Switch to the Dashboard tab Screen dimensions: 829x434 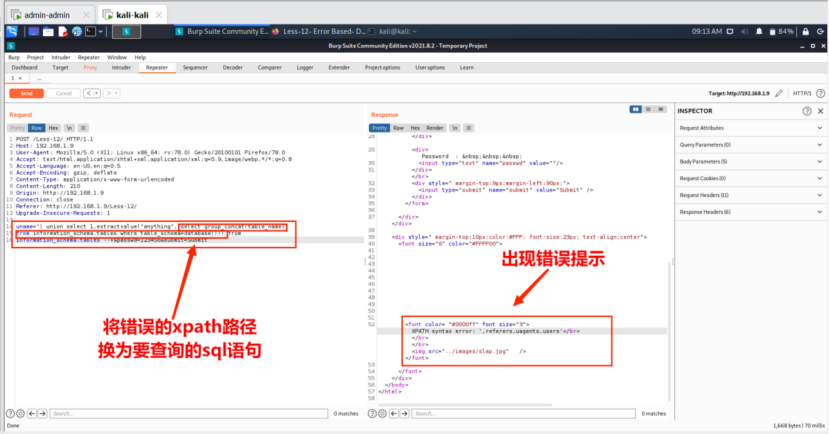pos(24,68)
